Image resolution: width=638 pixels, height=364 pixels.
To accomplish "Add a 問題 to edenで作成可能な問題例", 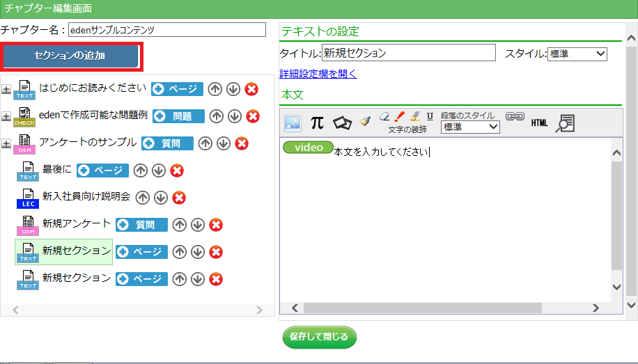I will (178, 116).
